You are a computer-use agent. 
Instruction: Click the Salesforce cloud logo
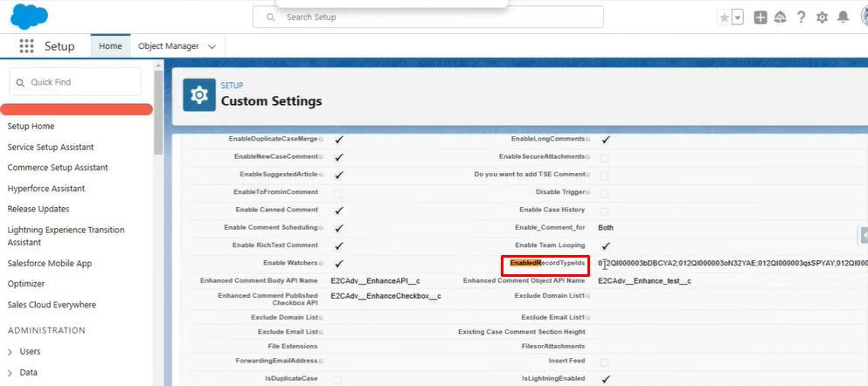30,16
